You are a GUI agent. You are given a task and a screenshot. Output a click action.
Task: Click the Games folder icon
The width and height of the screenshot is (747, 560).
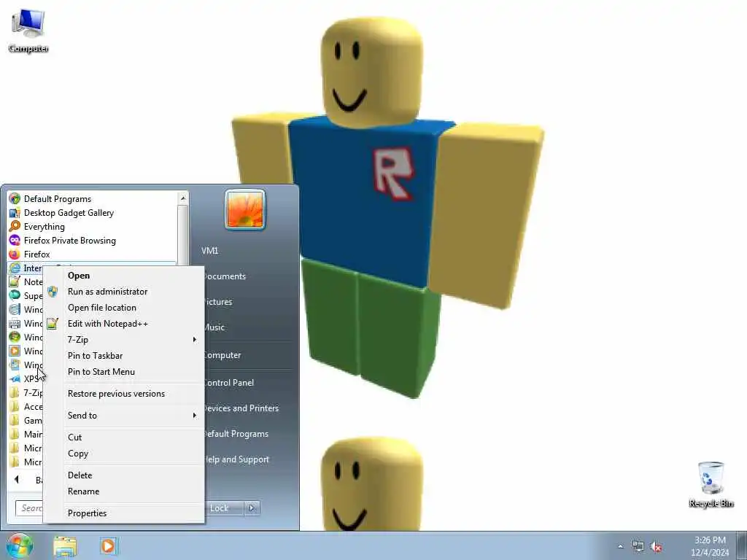pyautogui.click(x=15, y=420)
